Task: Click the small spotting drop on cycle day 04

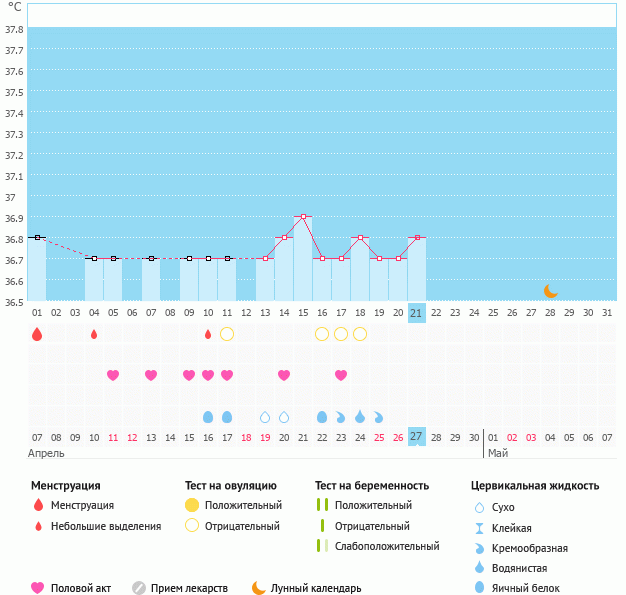Action: [94, 334]
